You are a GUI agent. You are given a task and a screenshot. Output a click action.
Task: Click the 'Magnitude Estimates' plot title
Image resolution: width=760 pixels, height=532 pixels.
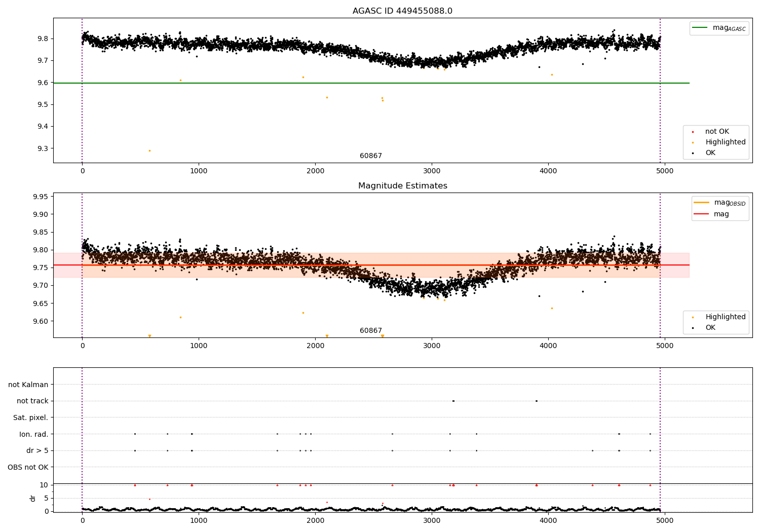[402, 186]
